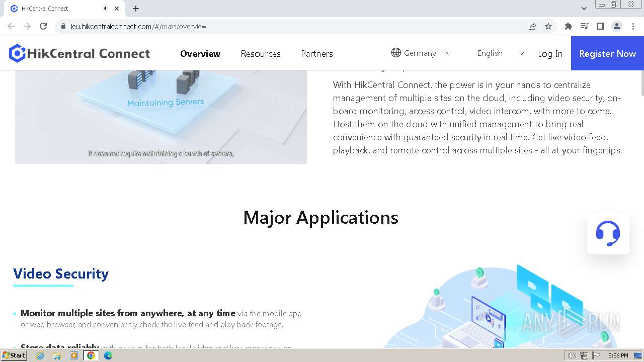
Task: Open the Germany region dropdown
Action: click(x=421, y=53)
